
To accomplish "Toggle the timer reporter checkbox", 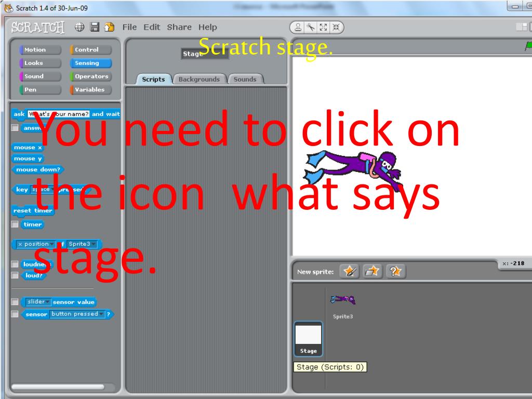I will point(15,224).
